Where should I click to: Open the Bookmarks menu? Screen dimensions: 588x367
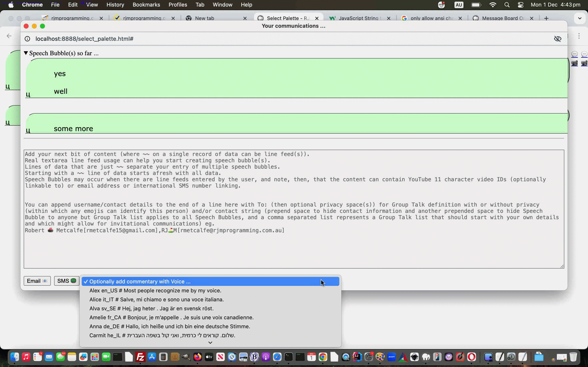pyautogui.click(x=146, y=5)
